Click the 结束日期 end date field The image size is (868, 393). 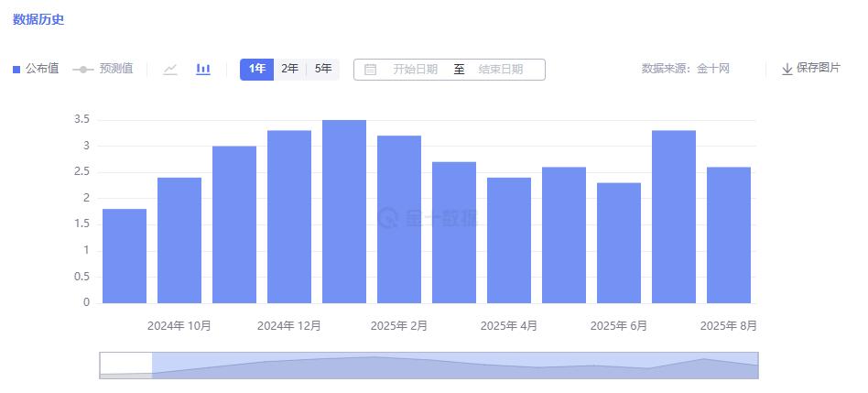[501, 70]
